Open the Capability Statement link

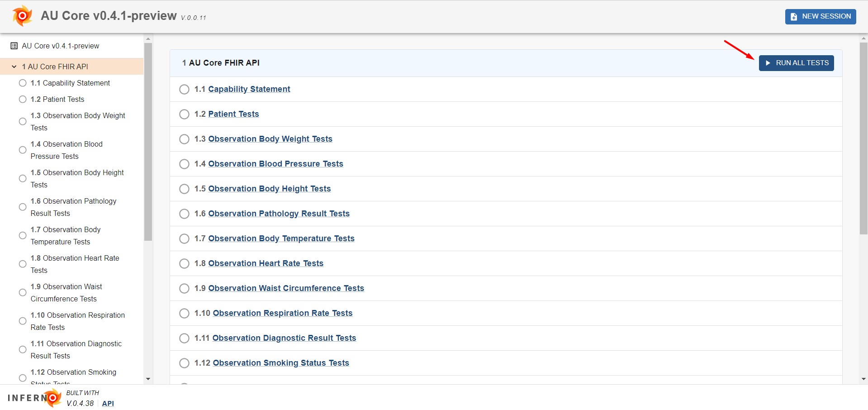249,89
